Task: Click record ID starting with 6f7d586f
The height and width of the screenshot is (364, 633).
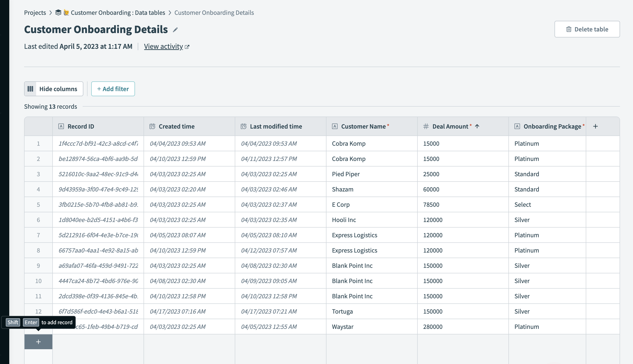Action: pos(98,311)
